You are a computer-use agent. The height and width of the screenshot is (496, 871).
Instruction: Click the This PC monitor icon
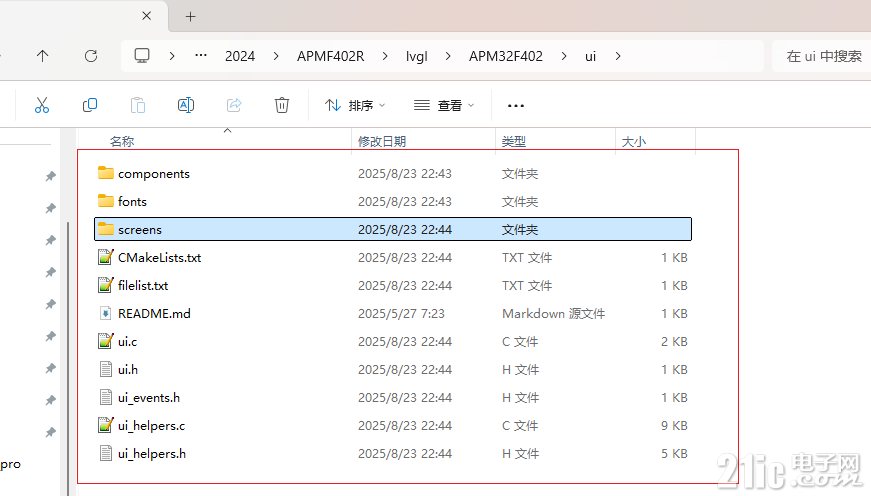(142, 56)
